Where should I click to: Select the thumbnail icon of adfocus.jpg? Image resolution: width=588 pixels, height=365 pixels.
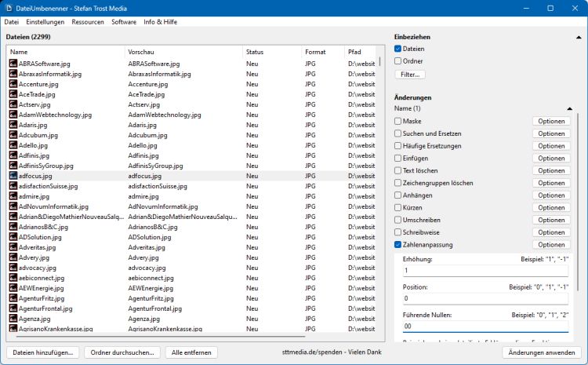[13, 176]
